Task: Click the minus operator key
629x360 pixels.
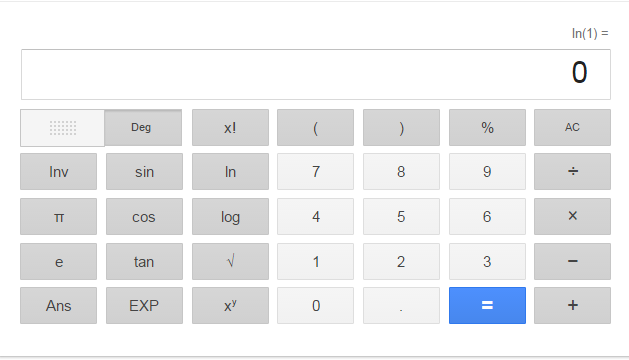Action: pyautogui.click(x=572, y=261)
